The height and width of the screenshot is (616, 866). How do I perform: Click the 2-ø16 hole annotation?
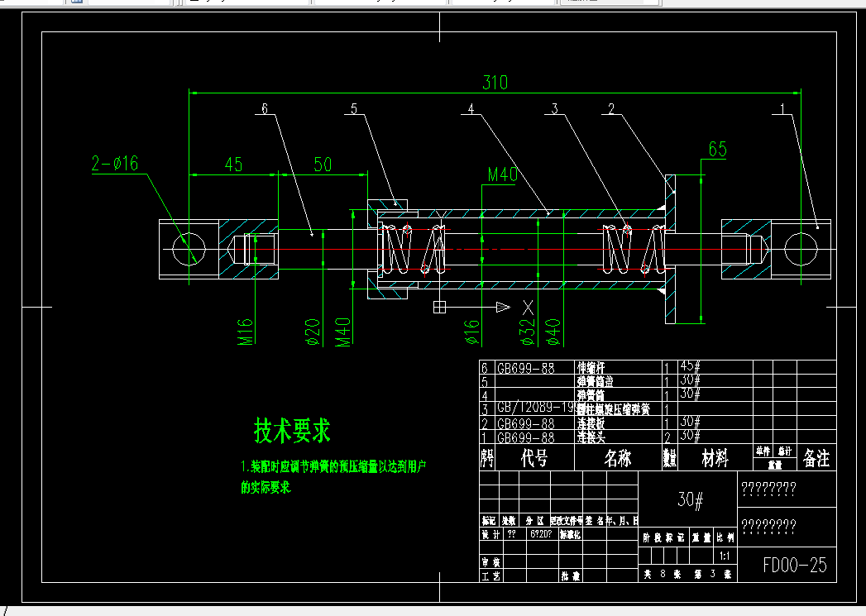click(x=115, y=164)
